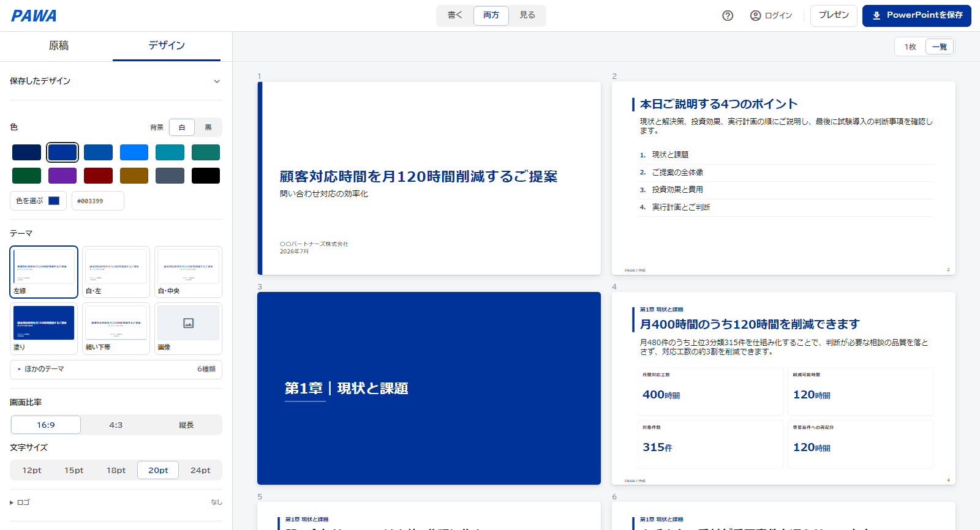The width and height of the screenshot is (980, 530).
Task: Select the dark red color swatch
Action: coord(98,176)
